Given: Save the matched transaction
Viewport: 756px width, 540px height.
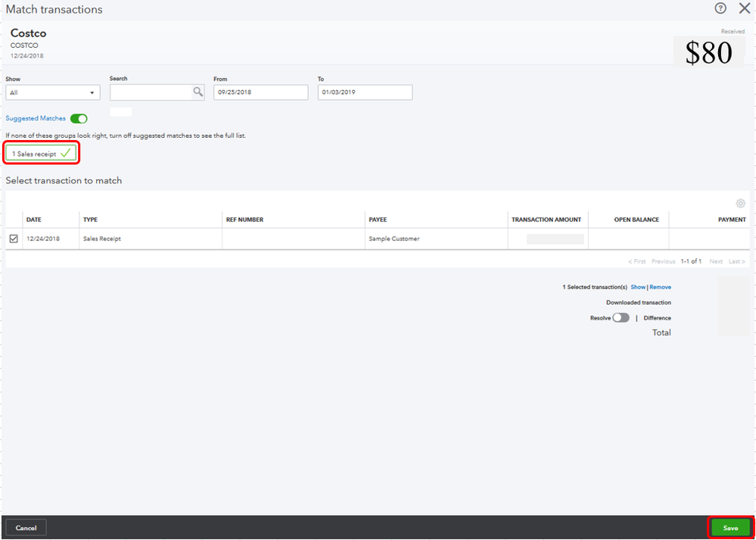Looking at the screenshot, I should point(730,528).
